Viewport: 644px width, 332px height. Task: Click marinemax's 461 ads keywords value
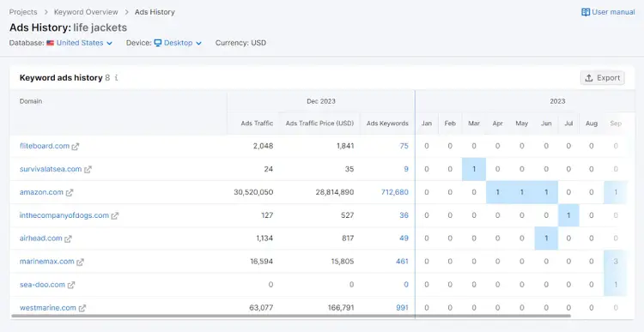coord(402,262)
